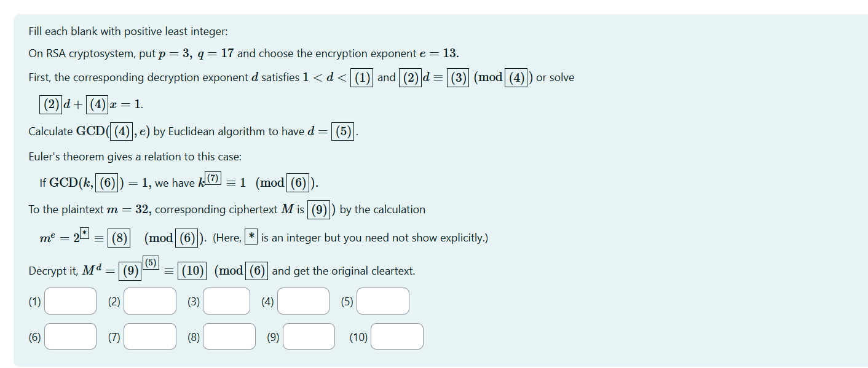Click the answer input field for blank (4)
Viewport: 868px width, 368px height.
303,301
